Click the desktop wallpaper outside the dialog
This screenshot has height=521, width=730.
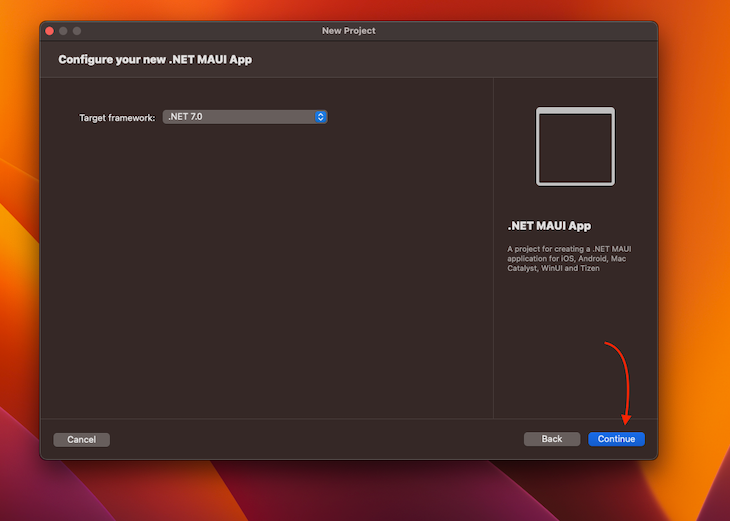tap(690, 250)
